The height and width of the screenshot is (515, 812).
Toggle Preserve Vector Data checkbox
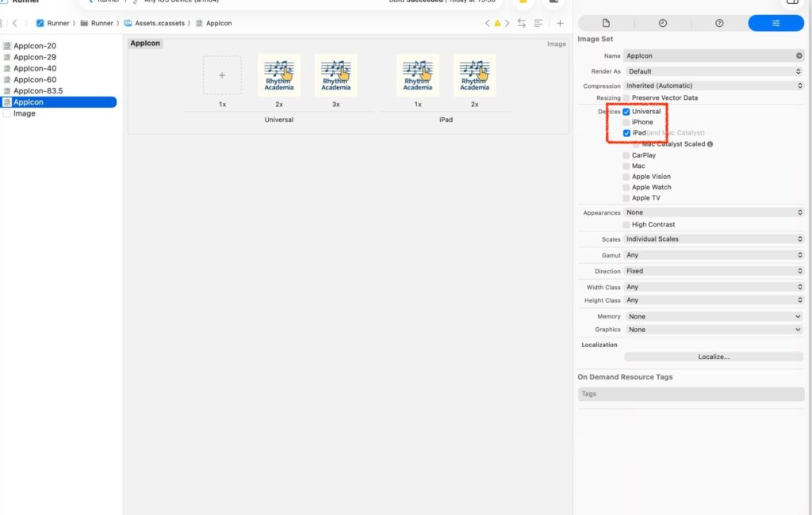coord(626,98)
